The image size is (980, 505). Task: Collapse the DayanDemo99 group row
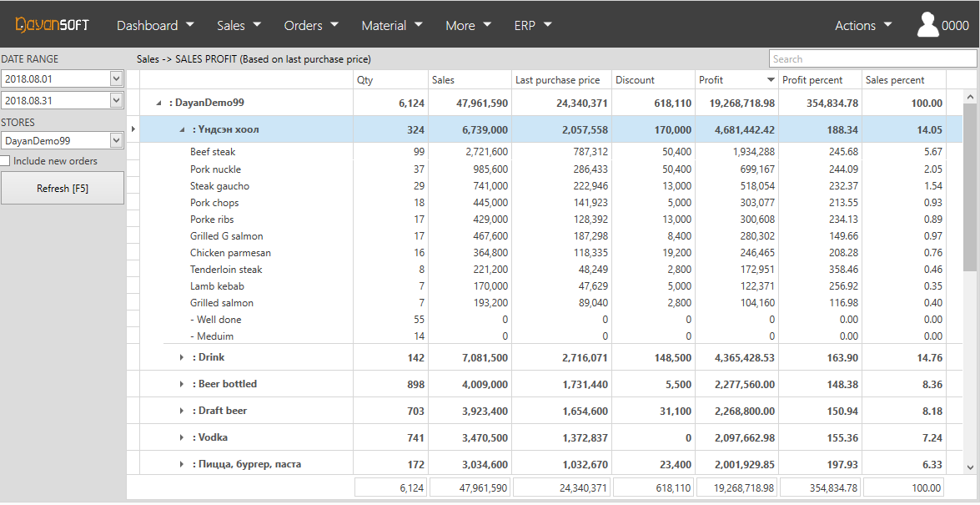[x=158, y=104]
